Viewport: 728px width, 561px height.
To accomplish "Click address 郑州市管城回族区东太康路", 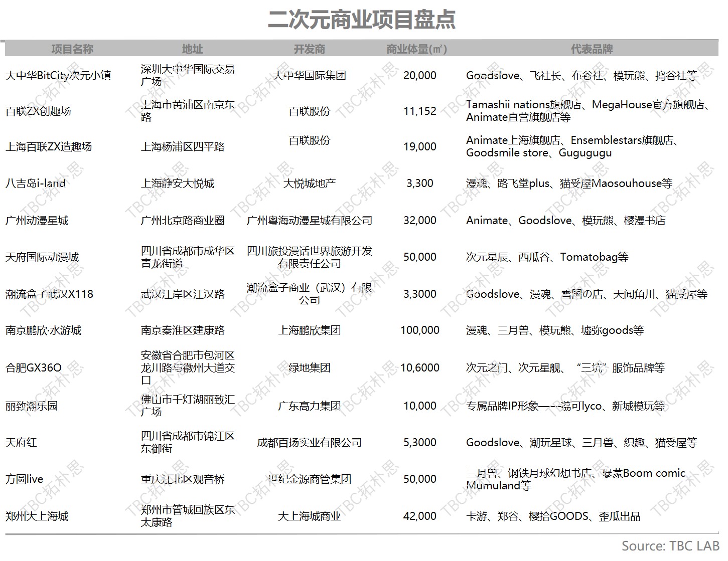I will tap(188, 516).
